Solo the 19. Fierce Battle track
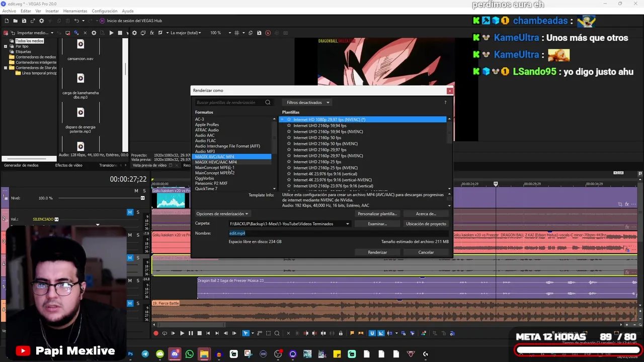This screenshot has height=362, width=644. [x=138, y=303]
